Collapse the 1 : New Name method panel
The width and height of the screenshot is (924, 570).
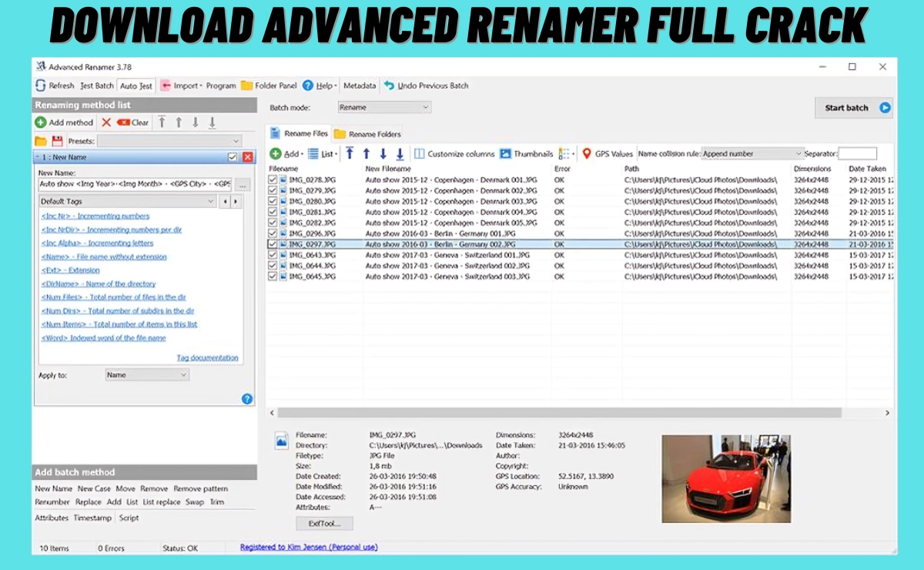38,157
